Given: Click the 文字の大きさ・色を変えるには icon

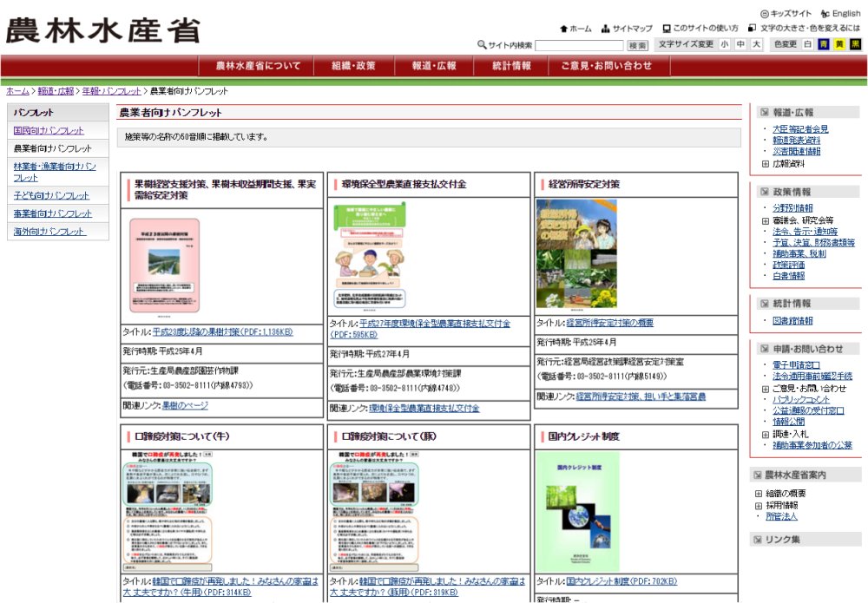Looking at the screenshot, I should (752, 29).
